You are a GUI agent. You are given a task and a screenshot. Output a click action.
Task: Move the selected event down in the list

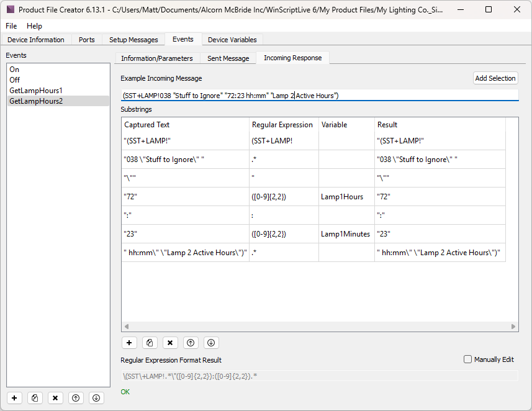96,398
